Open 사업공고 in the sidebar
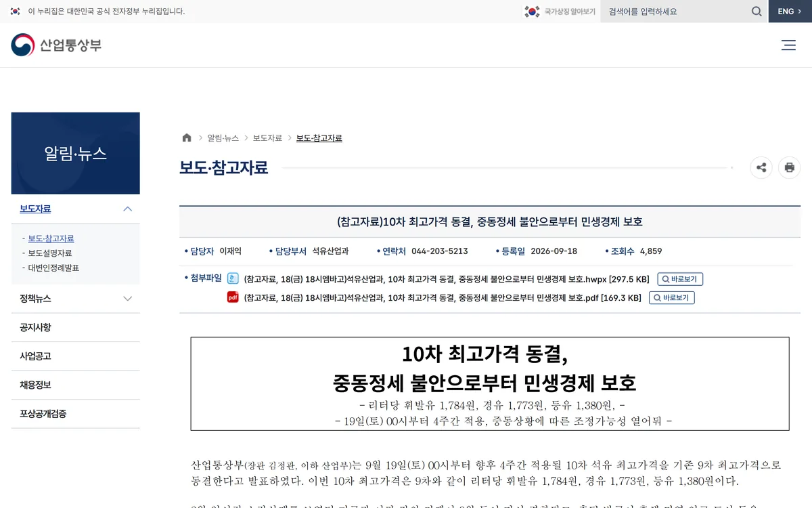Screen dimensions: 812x508 [35, 356]
